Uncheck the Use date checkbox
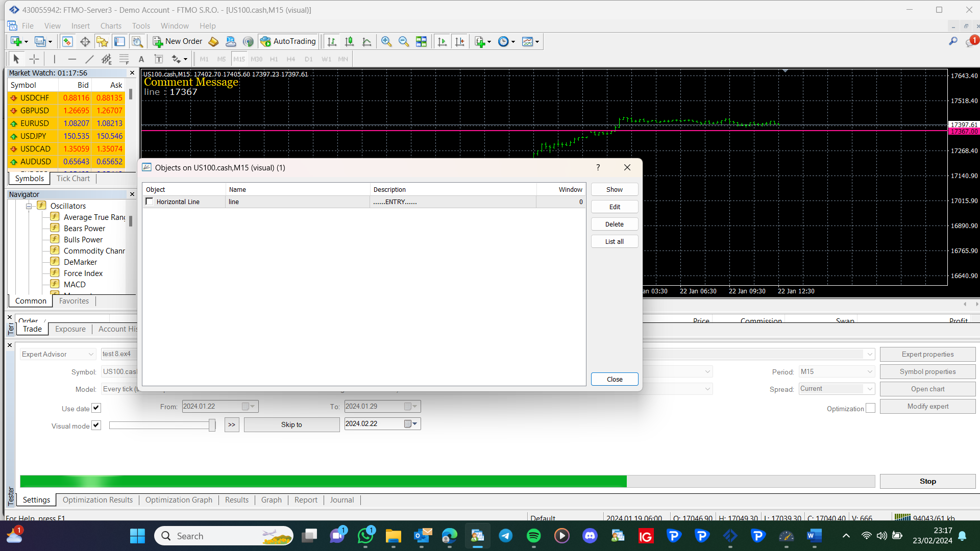Screen dimensions: 980x551 tap(96, 408)
